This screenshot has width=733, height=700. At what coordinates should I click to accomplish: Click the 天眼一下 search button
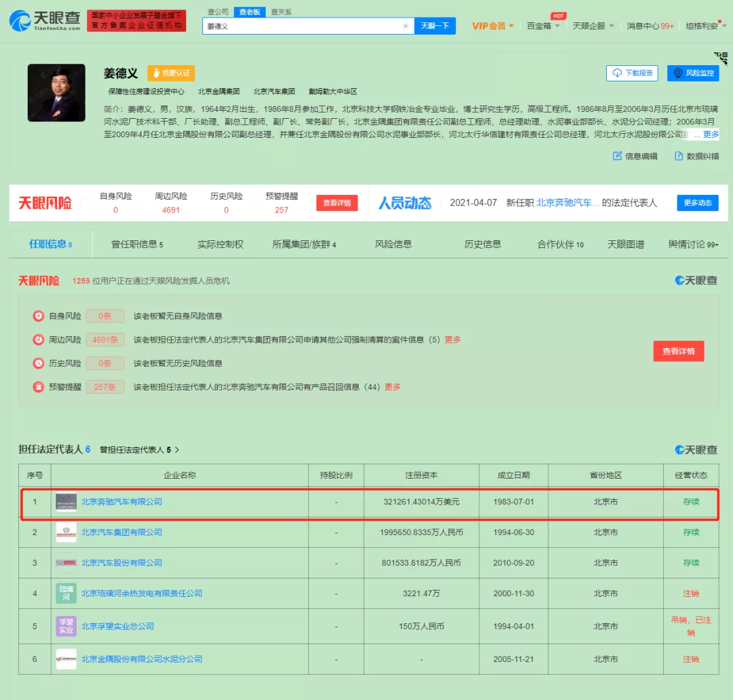(435, 26)
